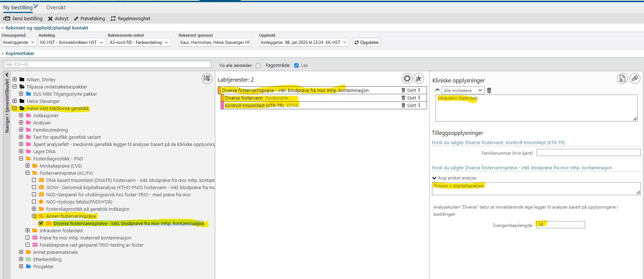The height and width of the screenshot is (279, 644).
Task: Delete clinical info with the trash icon
Action: [x=489, y=91]
